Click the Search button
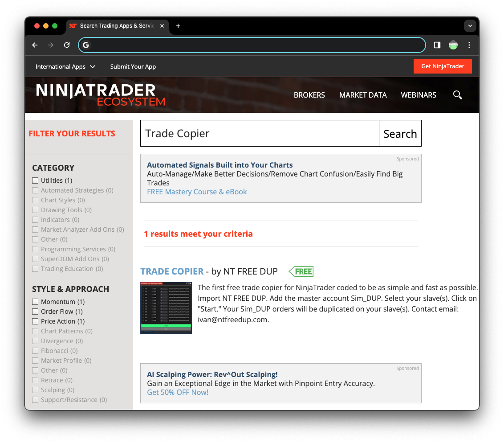This screenshot has width=504, height=443. (x=400, y=134)
